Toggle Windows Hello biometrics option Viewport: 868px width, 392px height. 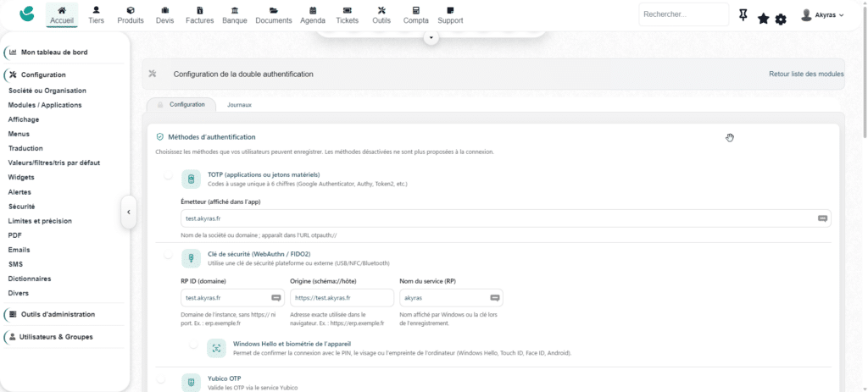[x=193, y=345]
